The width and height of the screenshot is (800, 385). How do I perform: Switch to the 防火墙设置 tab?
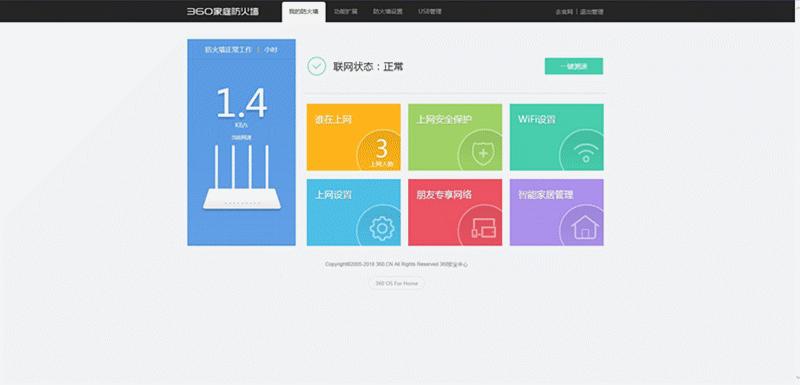388,11
